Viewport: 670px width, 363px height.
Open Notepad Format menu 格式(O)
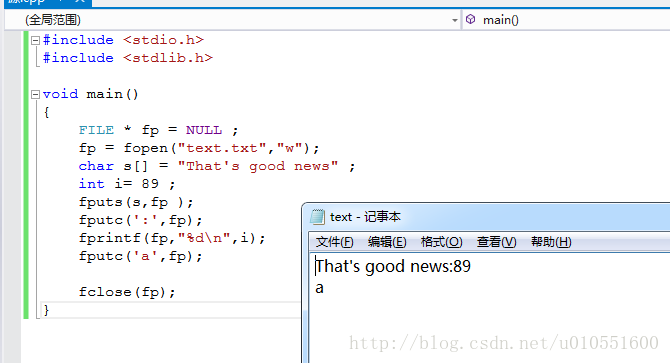tap(441, 242)
